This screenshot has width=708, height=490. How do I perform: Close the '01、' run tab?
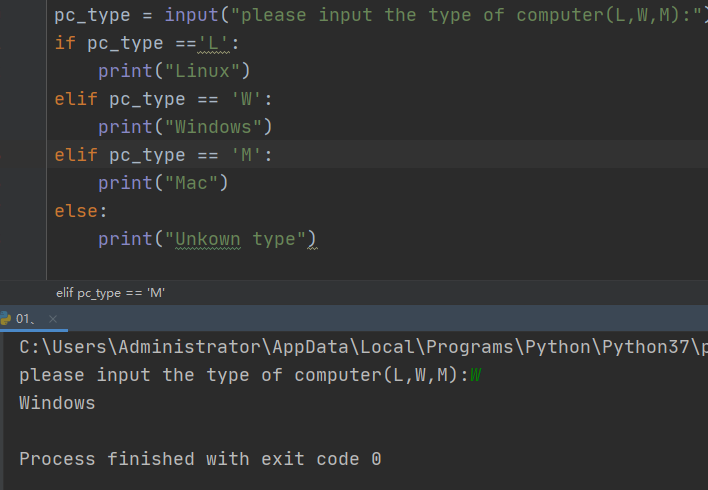pos(53,319)
